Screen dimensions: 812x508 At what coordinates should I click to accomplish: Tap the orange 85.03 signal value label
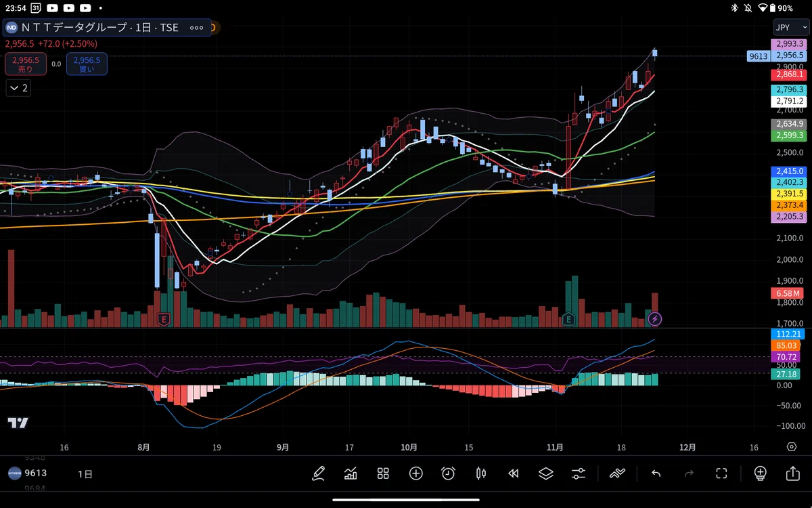click(x=786, y=345)
